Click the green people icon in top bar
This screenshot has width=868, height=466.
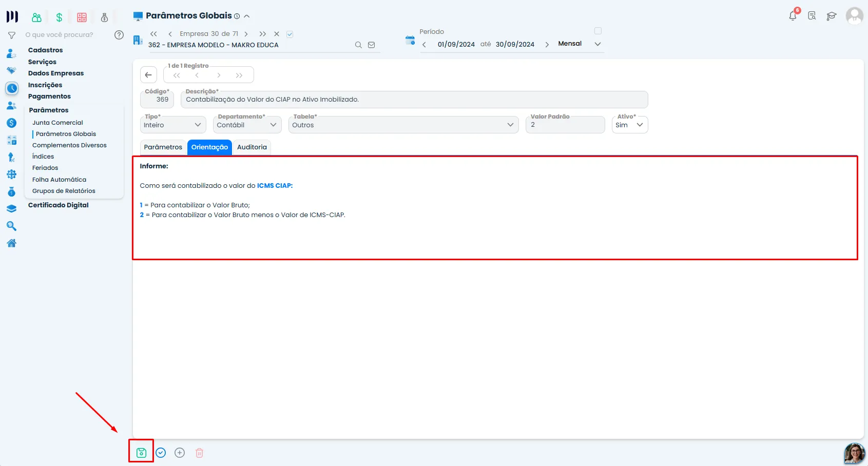(x=36, y=17)
